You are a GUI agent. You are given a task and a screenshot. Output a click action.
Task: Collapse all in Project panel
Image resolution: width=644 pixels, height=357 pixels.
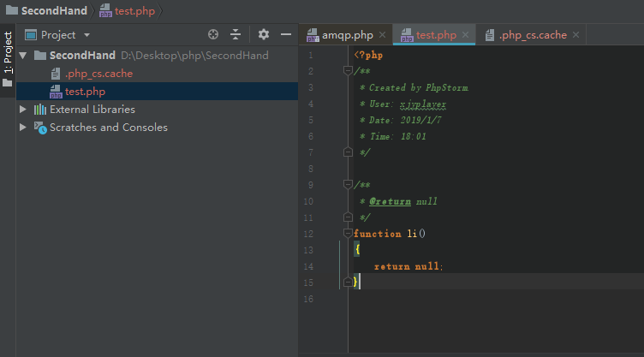click(236, 34)
